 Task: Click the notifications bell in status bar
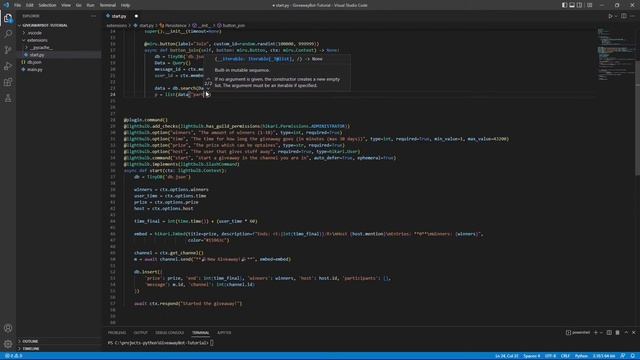tap(632, 356)
